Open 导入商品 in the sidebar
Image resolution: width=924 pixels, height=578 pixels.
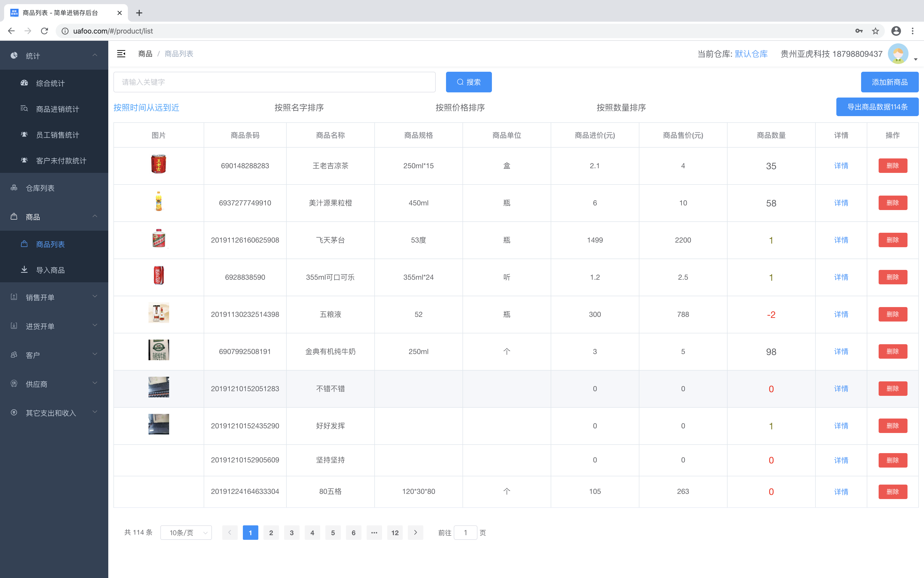(x=54, y=270)
